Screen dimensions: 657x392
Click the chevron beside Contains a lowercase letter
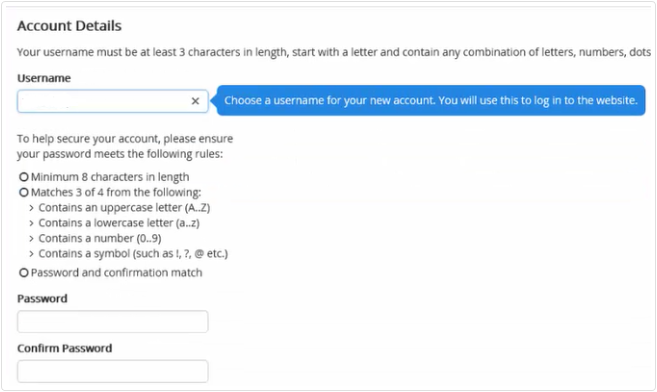[31, 223]
